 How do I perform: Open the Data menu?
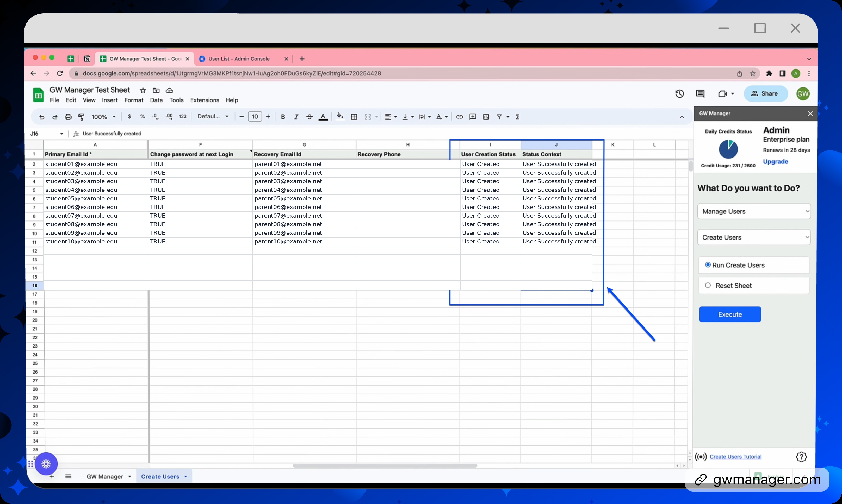coord(156,100)
